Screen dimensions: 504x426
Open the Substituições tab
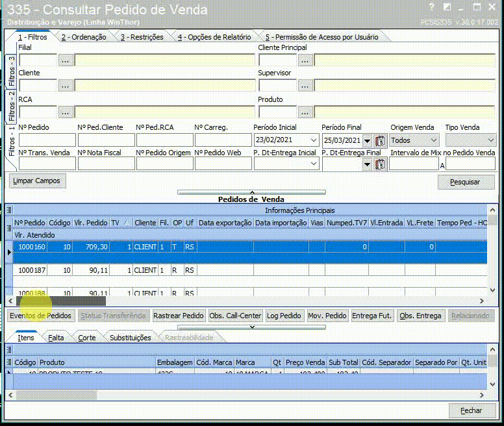130,338
